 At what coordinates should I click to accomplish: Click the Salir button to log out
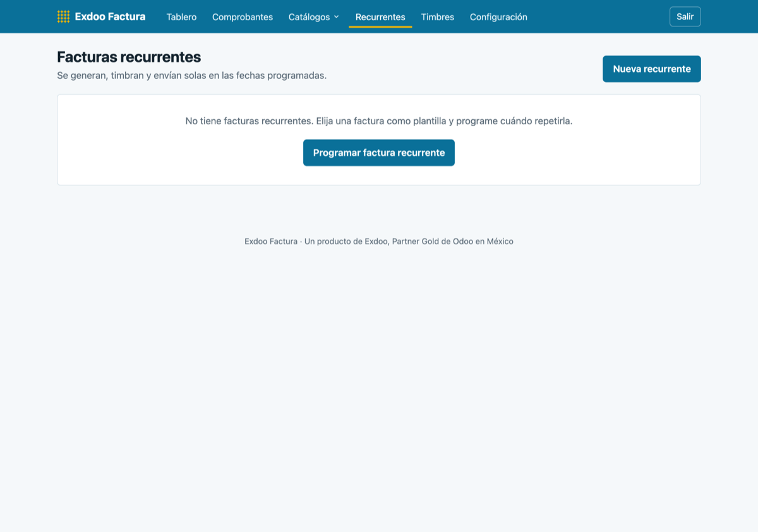(685, 16)
